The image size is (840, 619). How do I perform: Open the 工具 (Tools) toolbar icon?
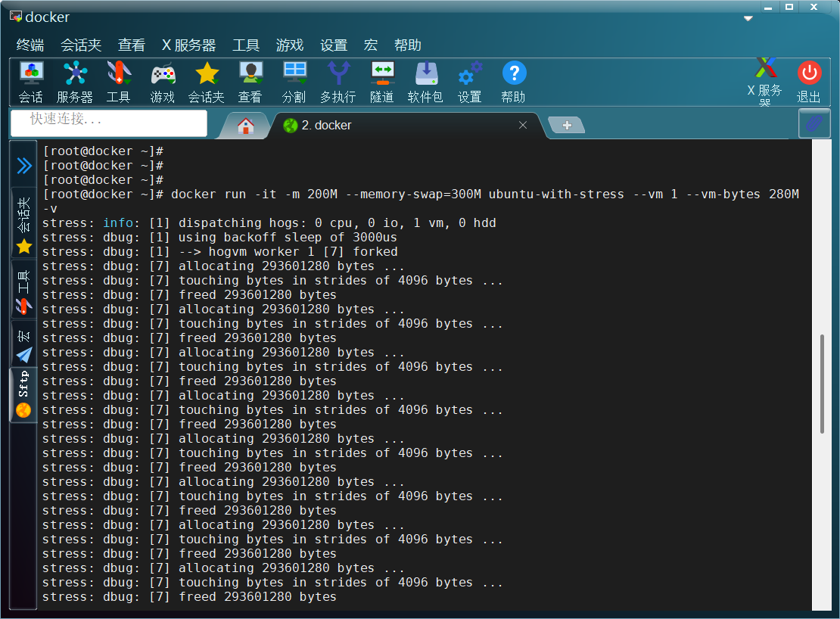coord(118,82)
